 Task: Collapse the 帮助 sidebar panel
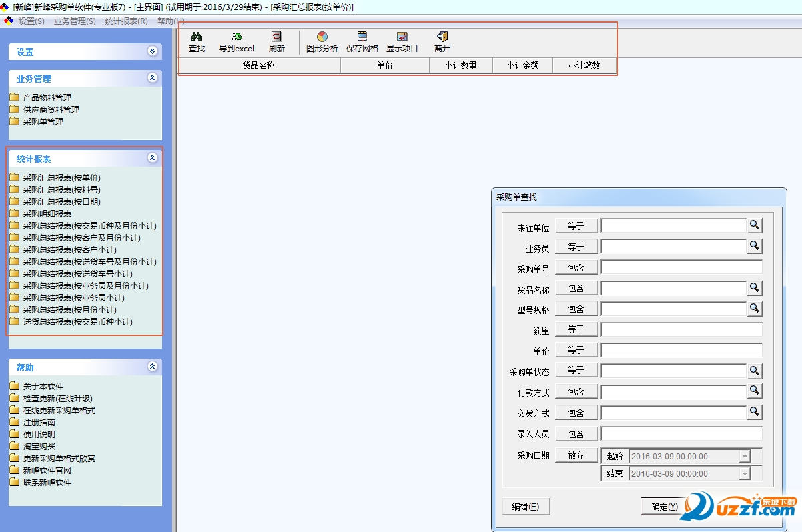[152, 367]
